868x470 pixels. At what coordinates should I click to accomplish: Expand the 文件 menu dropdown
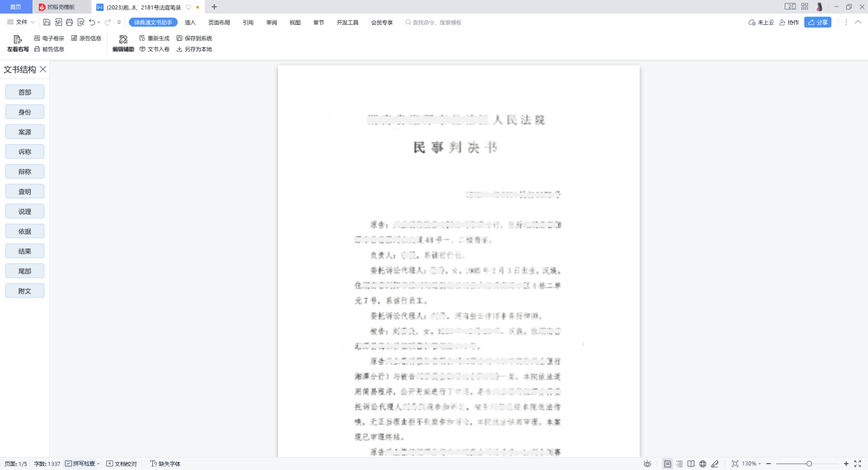click(x=21, y=22)
